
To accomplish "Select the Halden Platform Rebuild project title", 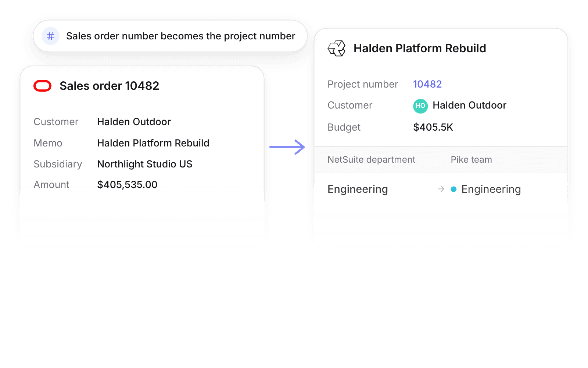I will click(420, 48).
